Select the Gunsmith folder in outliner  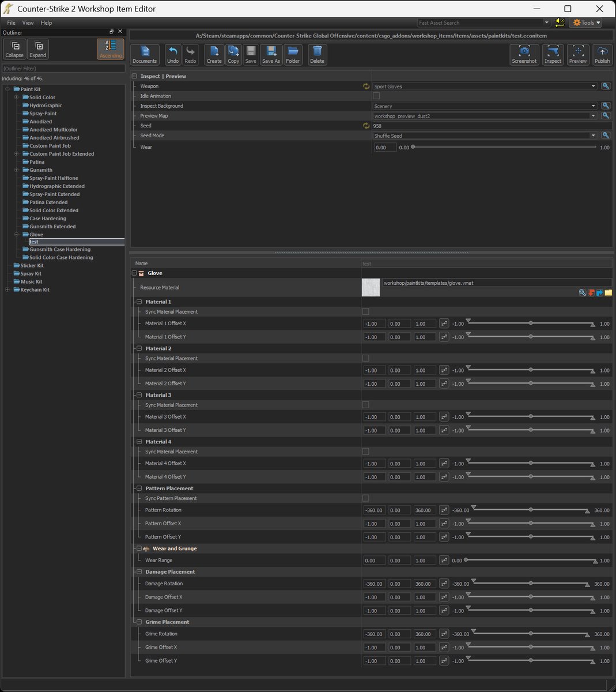pyautogui.click(x=41, y=170)
